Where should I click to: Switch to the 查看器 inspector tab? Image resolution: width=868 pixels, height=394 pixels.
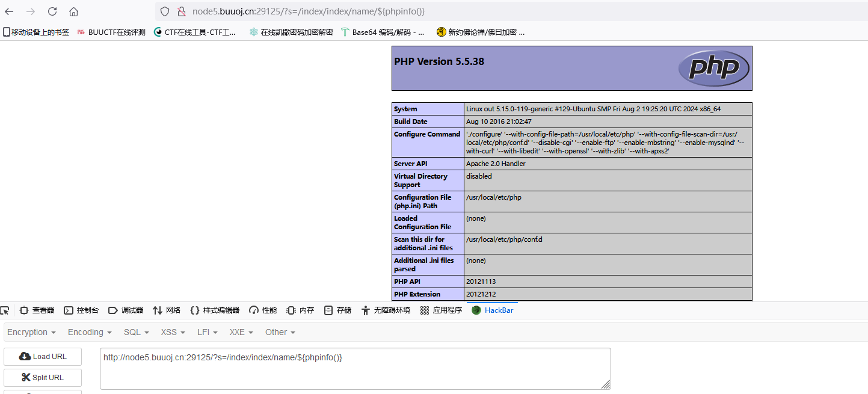pos(37,310)
